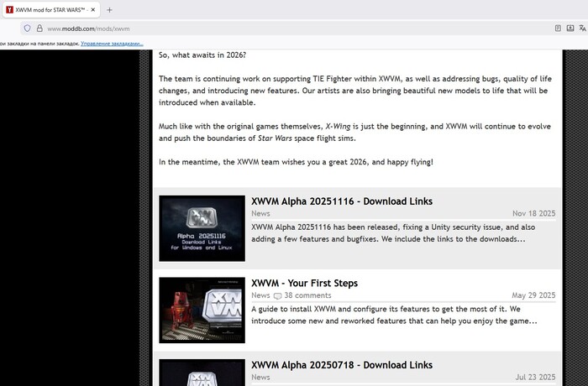Click the translate page icon
Image resolution: width=588 pixels, height=386 pixels.
[581, 28]
